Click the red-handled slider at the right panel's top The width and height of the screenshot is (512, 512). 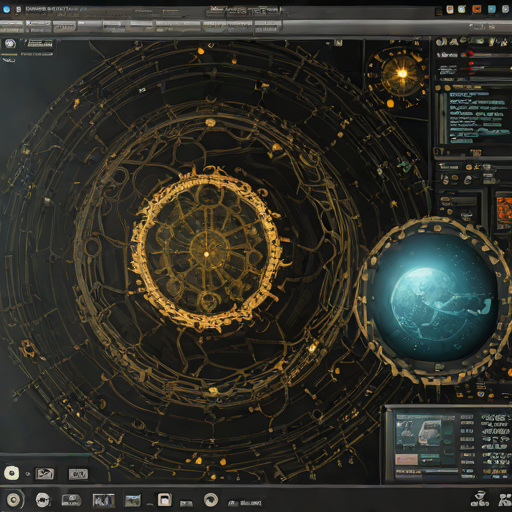point(486,54)
